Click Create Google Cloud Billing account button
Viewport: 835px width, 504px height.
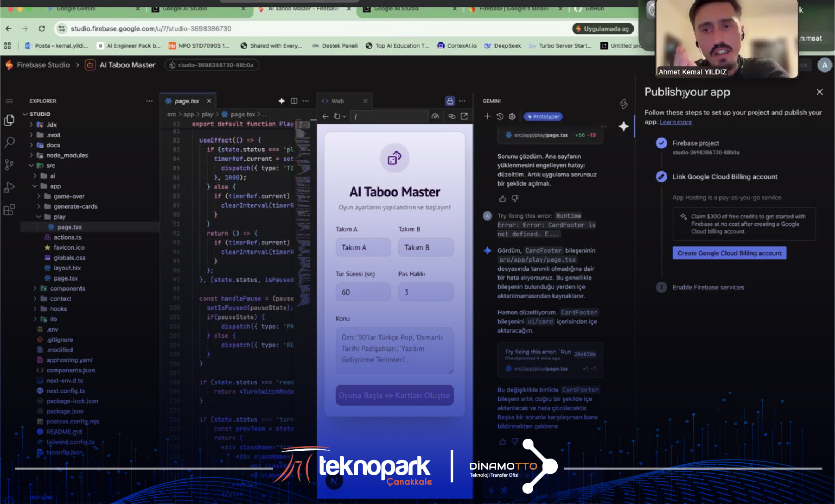(x=729, y=253)
